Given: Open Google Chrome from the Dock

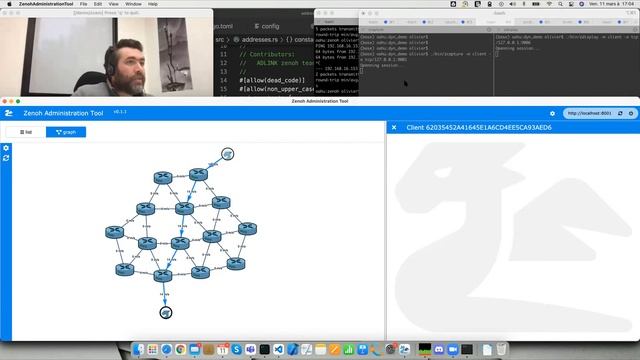Looking at the screenshot, I should 180,349.
